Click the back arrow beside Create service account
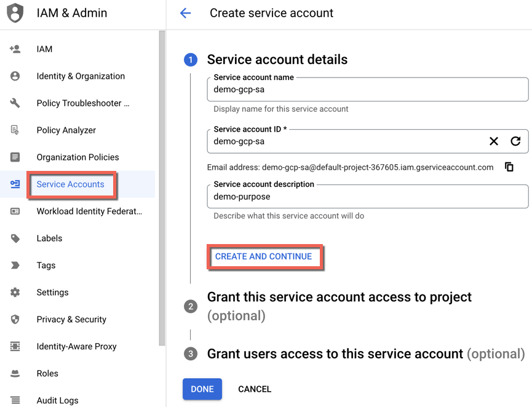Screen dimensions: 532x407 (x=185, y=14)
